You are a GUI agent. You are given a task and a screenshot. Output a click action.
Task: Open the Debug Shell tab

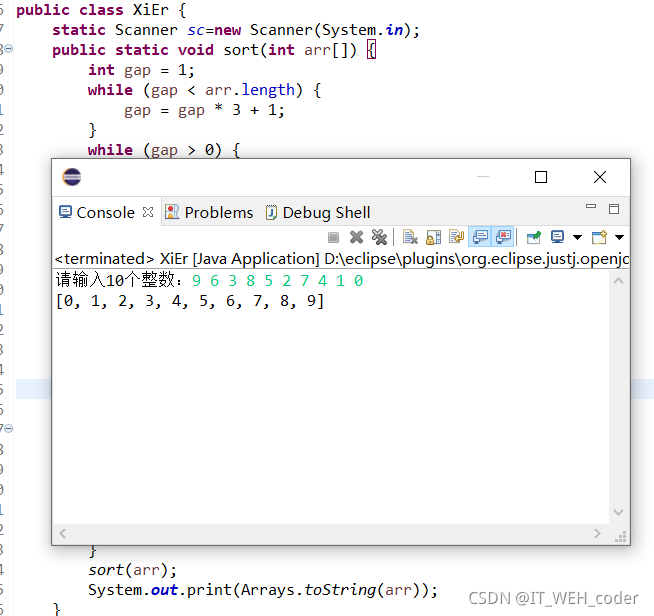(318, 213)
